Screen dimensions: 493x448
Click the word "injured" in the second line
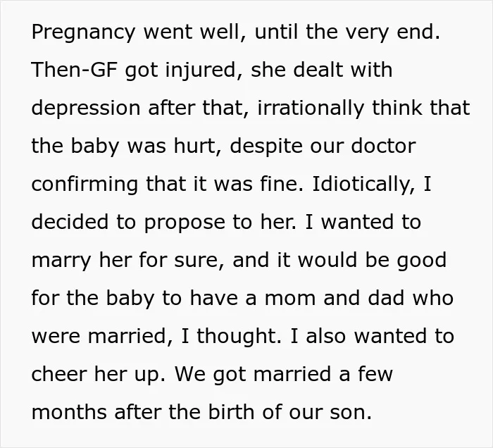(x=204, y=70)
